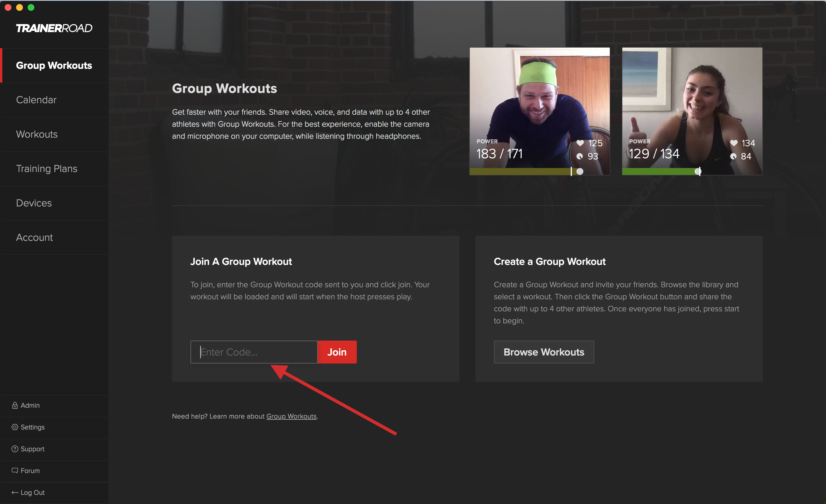This screenshot has width=826, height=504.
Task: Select the Training Plans menu item
Action: pos(47,168)
